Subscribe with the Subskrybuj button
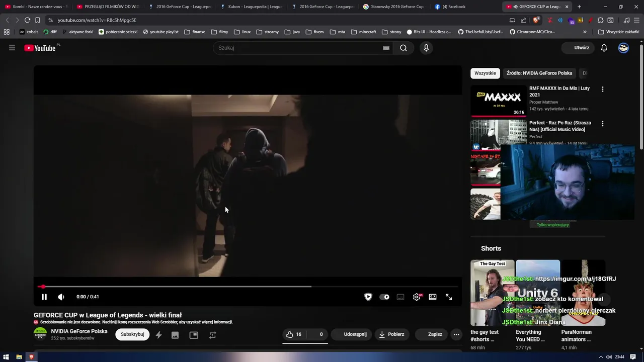644x362 pixels. click(132, 334)
